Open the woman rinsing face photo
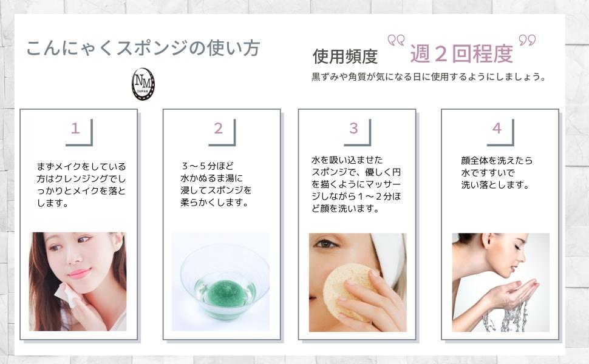589x364 pixels. [501, 282]
